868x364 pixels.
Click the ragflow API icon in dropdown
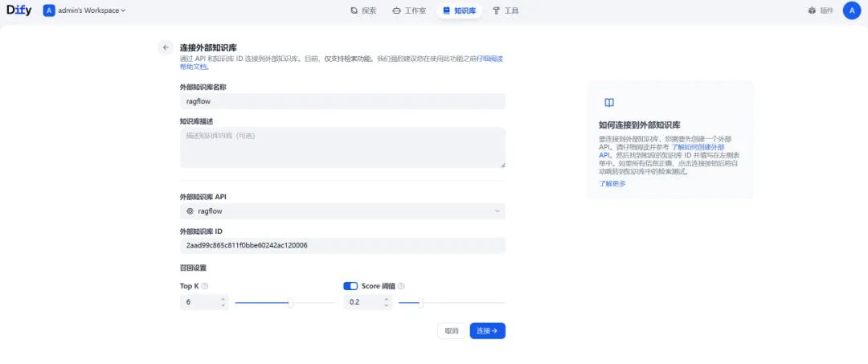[190, 211]
